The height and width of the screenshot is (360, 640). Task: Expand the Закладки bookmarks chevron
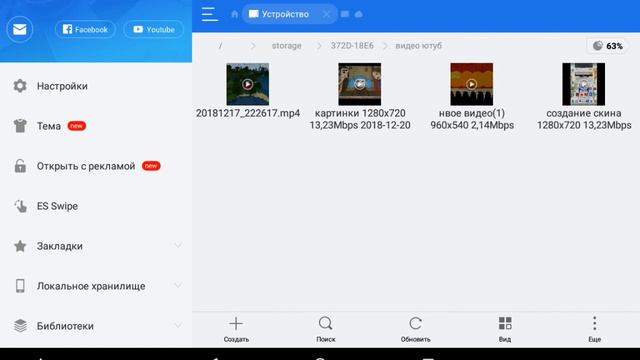[178, 245]
